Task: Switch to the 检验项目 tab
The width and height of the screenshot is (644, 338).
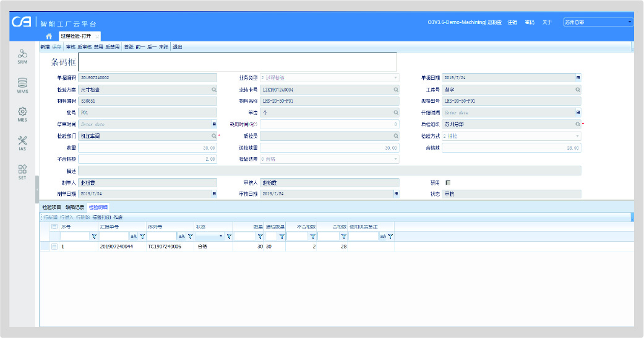Action: [x=51, y=207]
